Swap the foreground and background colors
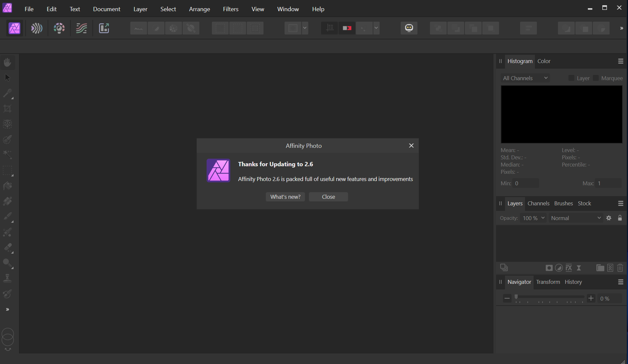This screenshot has height=364, width=628. click(x=8, y=349)
